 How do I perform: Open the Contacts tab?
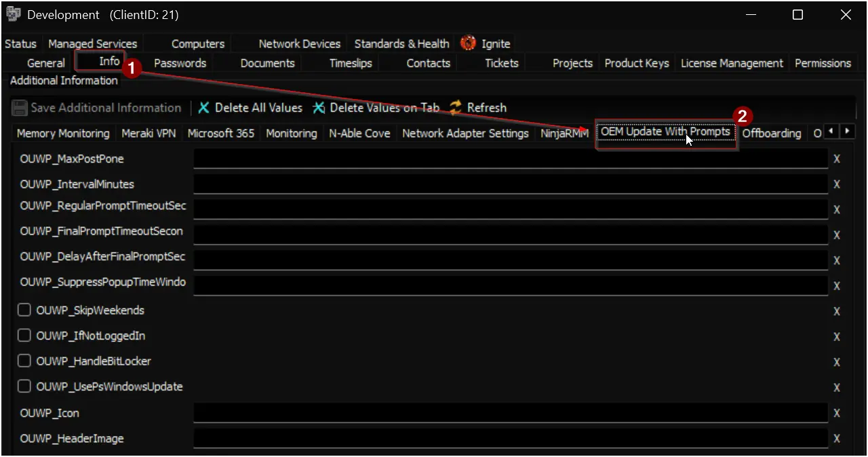click(429, 63)
